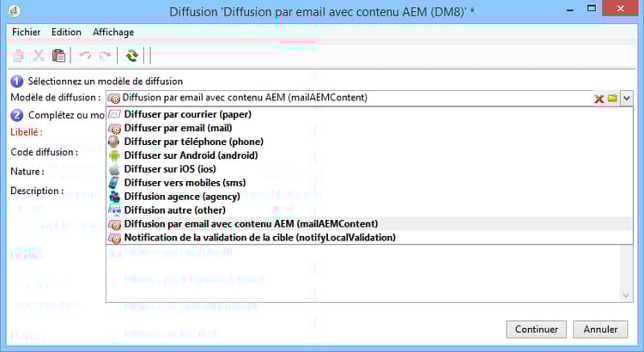Click the Undo arrow icon
The width and height of the screenshot is (644, 352).
(85, 56)
